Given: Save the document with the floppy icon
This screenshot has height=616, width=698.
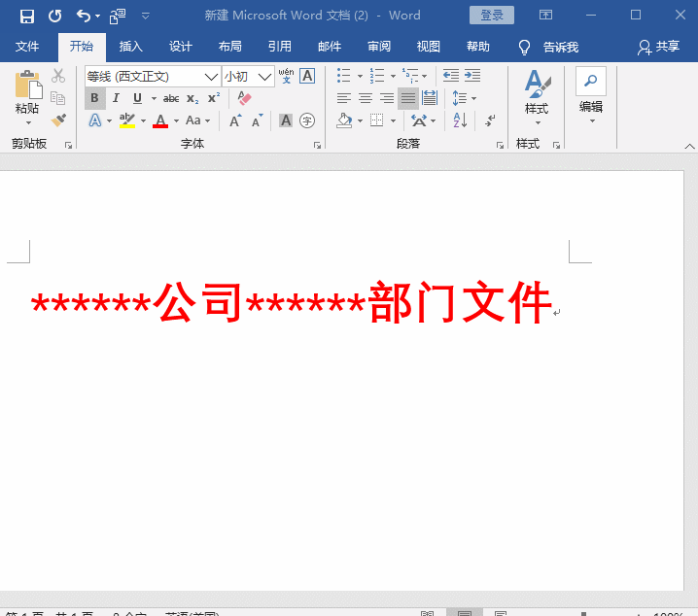Looking at the screenshot, I should click(x=26, y=16).
